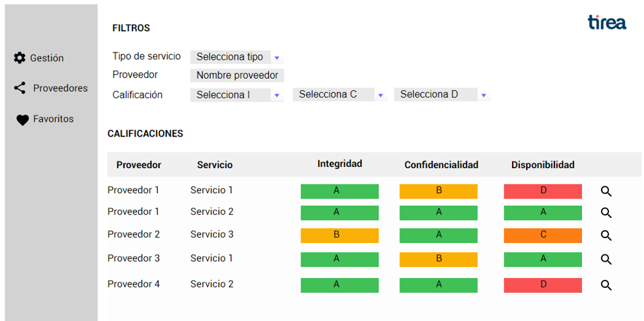Expand the Selecciona D dropdown

coord(483,96)
